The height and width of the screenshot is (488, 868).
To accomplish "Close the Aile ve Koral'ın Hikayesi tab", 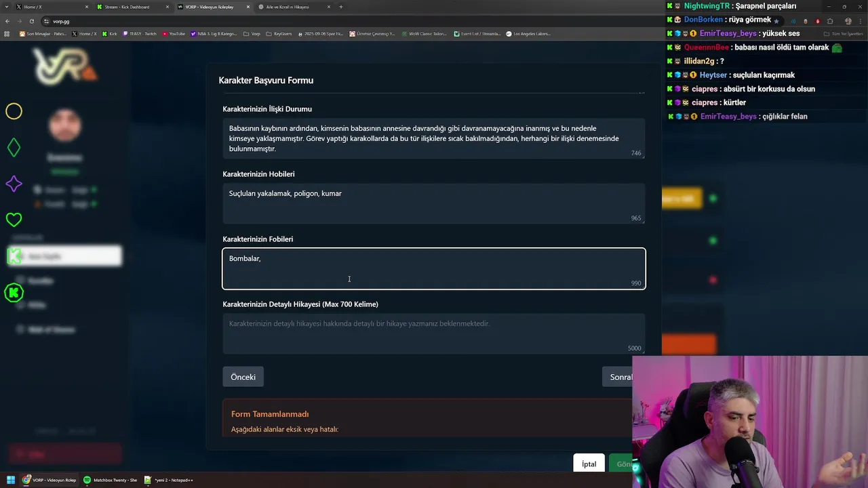I will [329, 7].
